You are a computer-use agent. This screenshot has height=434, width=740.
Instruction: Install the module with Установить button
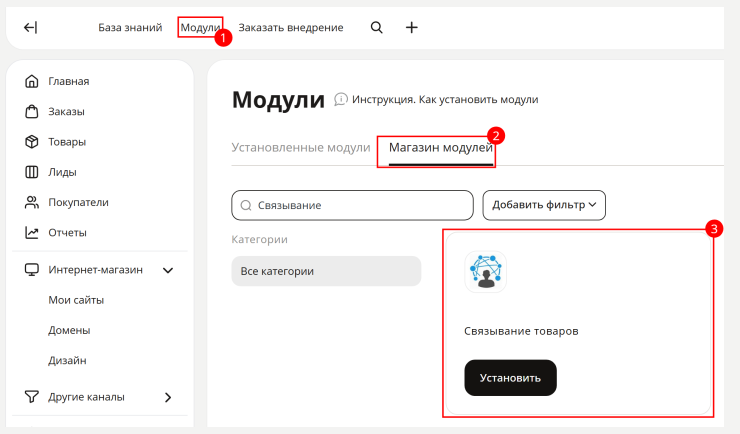pos(510,378)
